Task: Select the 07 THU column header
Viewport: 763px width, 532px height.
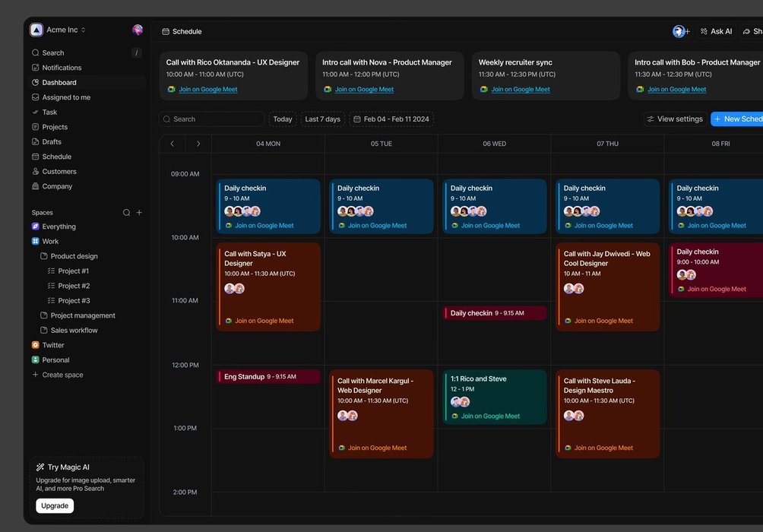Action: pyautogui.click(x=607, y=144)
